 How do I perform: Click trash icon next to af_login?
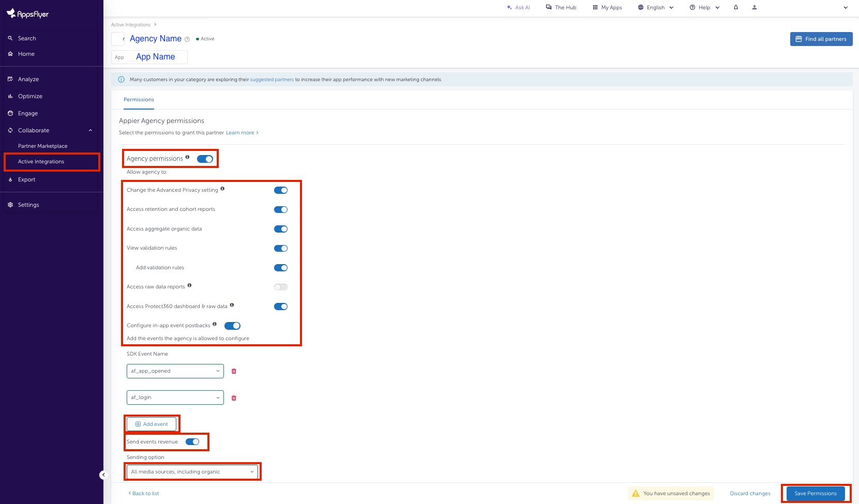[234, 398]
